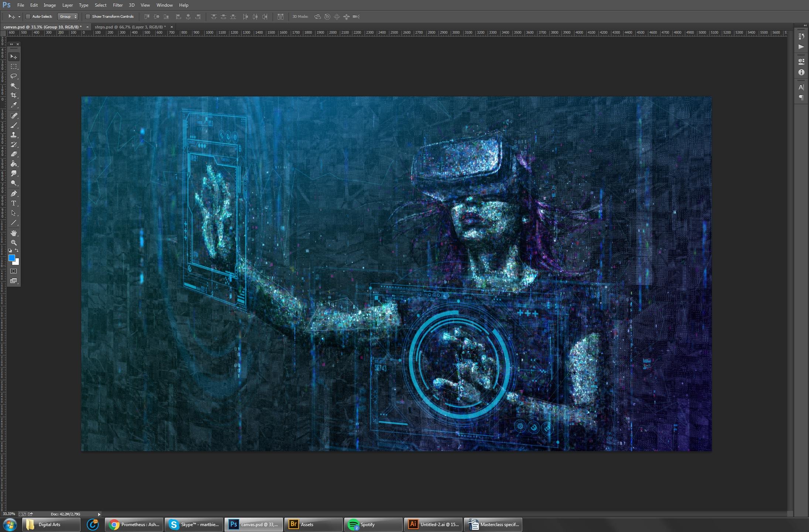Open the Actions panel play icon
Image resolution: width=809 pixels, height=532 pixels.
pos(801,47)
